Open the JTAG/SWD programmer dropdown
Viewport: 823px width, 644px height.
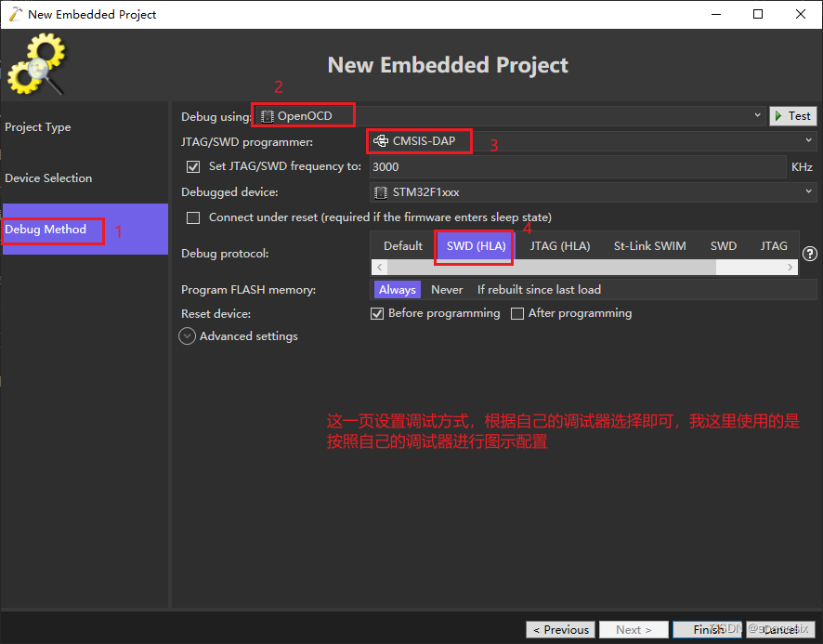[806, 141]
